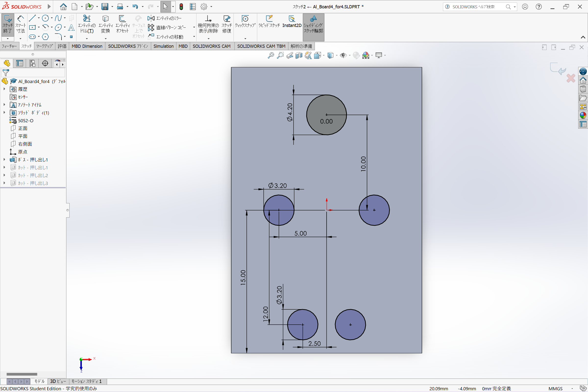588x392 pixels.
Task: Click the Save icon in title bar
Action: 105,7
